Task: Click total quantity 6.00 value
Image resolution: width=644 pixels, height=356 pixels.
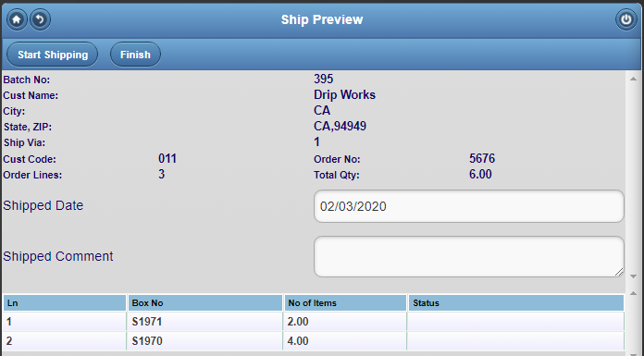Action: point(480,174)
